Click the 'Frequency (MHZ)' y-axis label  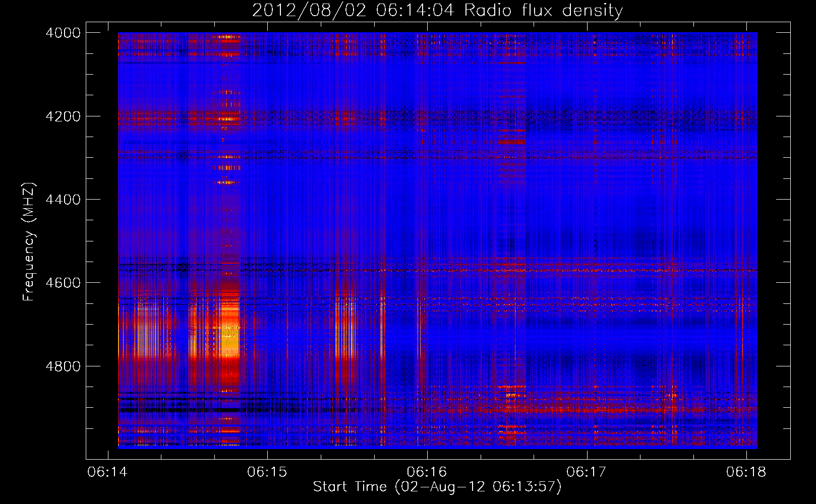[x=29, y=242]
